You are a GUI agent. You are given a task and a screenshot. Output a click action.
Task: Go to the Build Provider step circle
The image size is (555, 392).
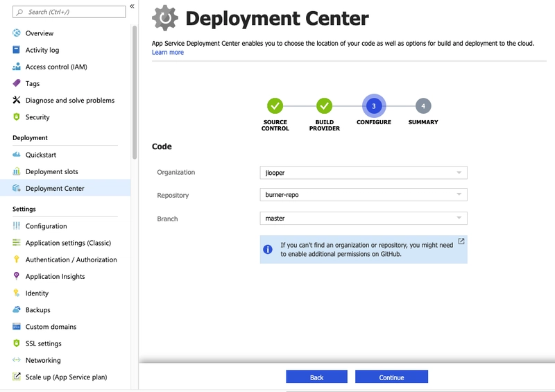point(324,105)
